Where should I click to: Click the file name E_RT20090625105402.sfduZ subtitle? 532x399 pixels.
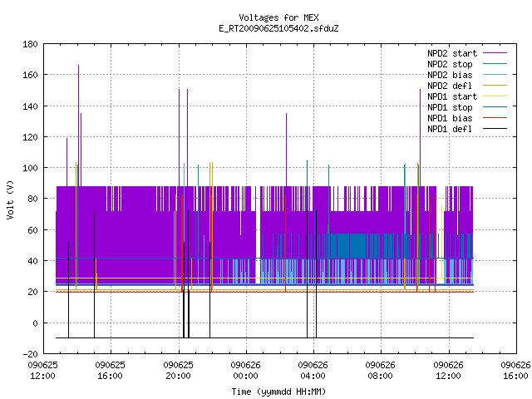click(x=278, y=28)
